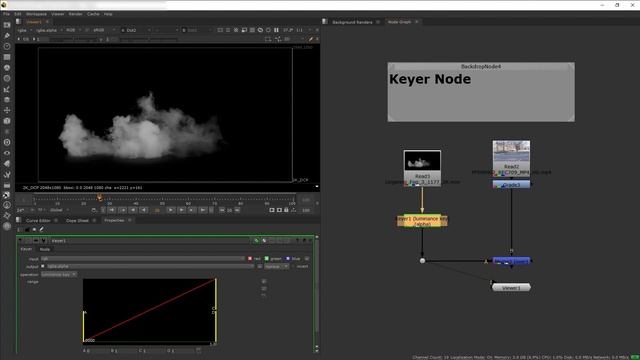The width and height of the screenshot is (640, 360).
Task: Open the rgba channel layer dropdown in viewer
Action: pos(24,30)
